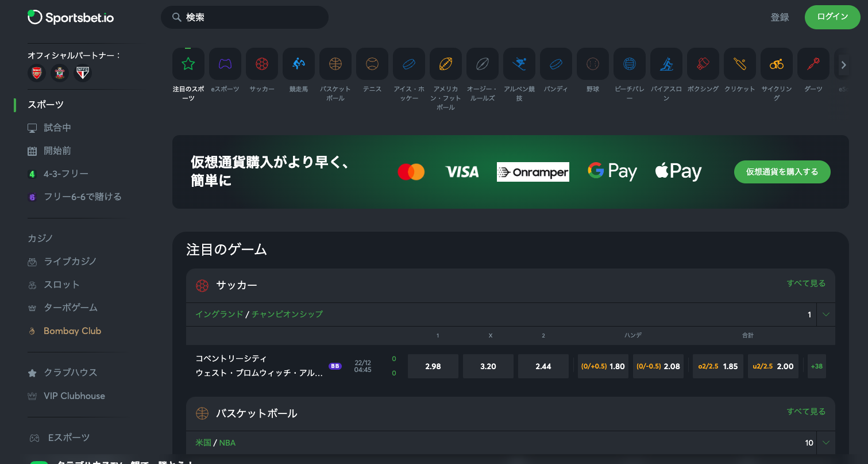This screenshot has width=868, height=464.
Task: Open Eスポーツ in the sidebar
Action: (x=59, y=438)
